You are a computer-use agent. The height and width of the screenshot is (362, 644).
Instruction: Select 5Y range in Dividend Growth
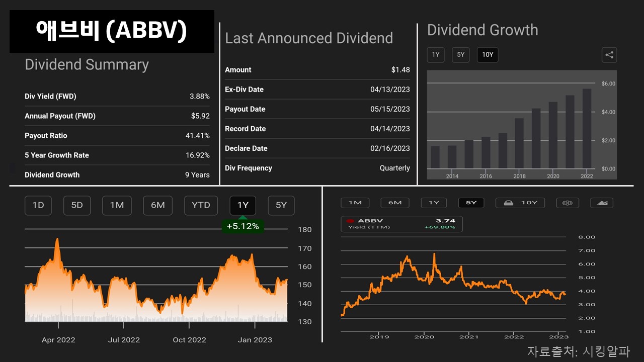pyautogui.click(x=460, y=55)
